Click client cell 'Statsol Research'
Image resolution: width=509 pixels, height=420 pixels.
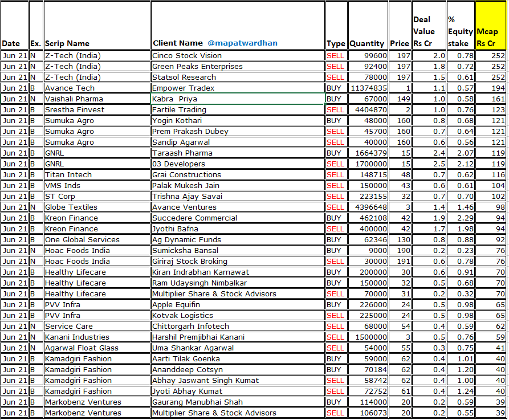pos(238,78)
